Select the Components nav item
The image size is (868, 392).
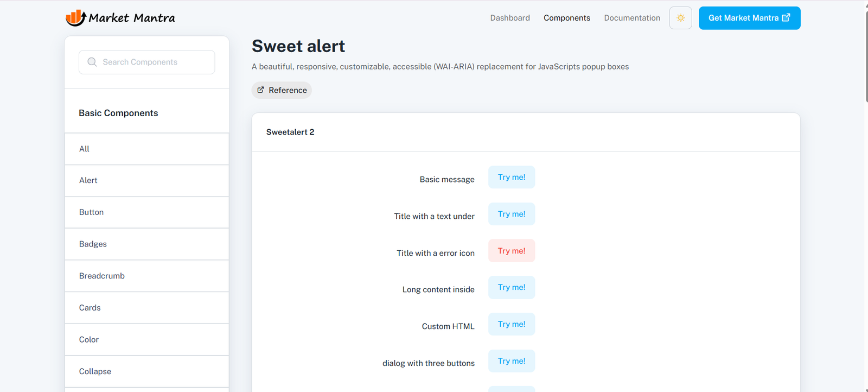click(x=567, y=18)
